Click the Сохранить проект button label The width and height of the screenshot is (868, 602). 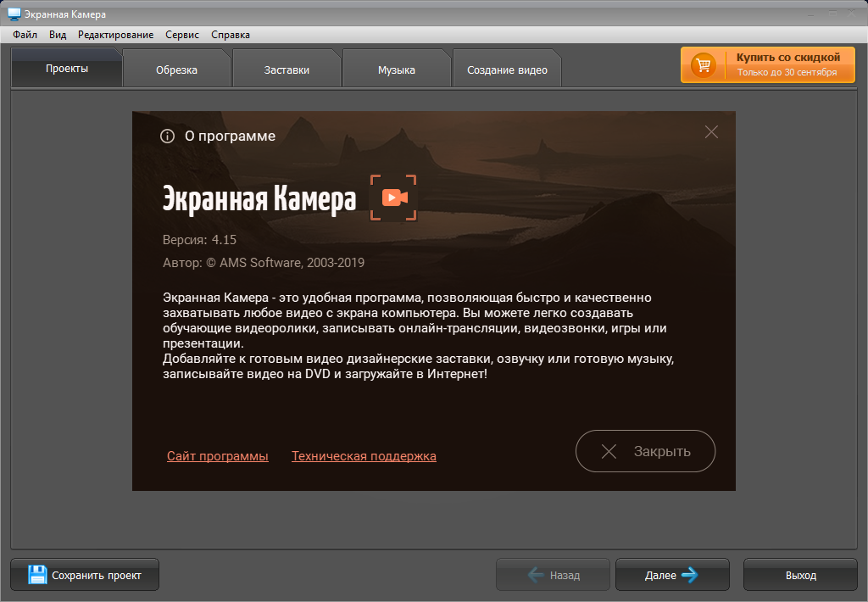click(x=97, y=576)
